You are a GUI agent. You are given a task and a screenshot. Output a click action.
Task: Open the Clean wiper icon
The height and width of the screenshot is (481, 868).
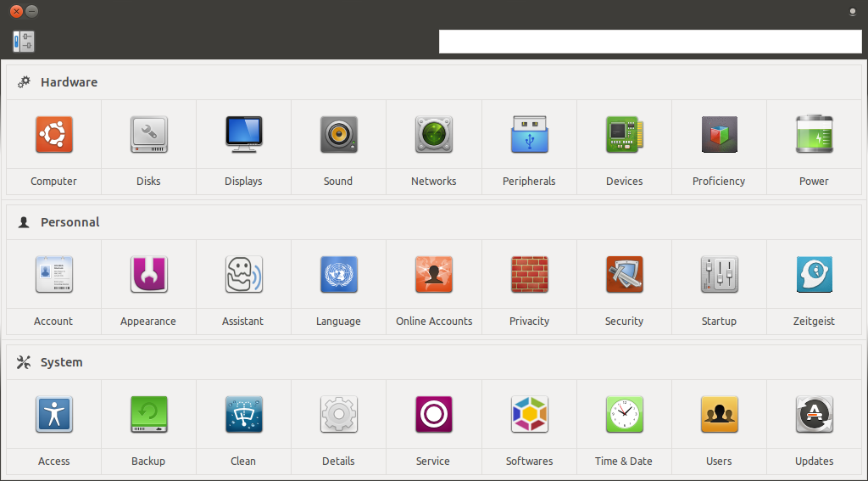(x=243, y=415)
